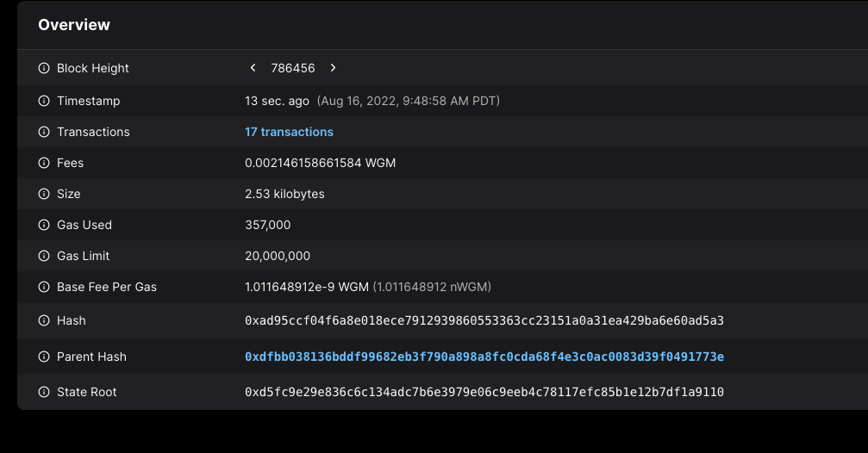Click the info icon beside Block Height
The height and width of the screenshot is (453, 868).
pyautogui.click(x=44, y=68)
